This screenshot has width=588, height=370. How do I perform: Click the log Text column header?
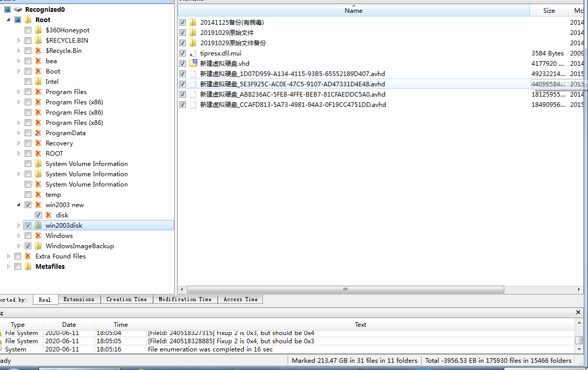pos(361,325)
